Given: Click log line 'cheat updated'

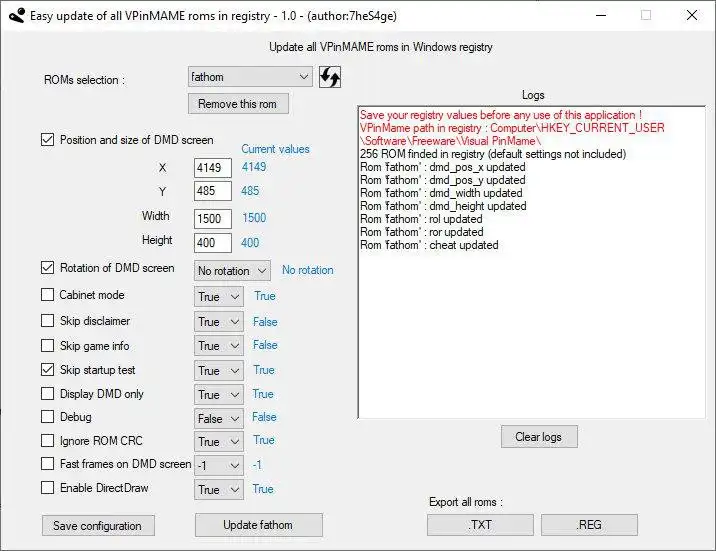Looking at the screenshot, I should pos(429,245).
